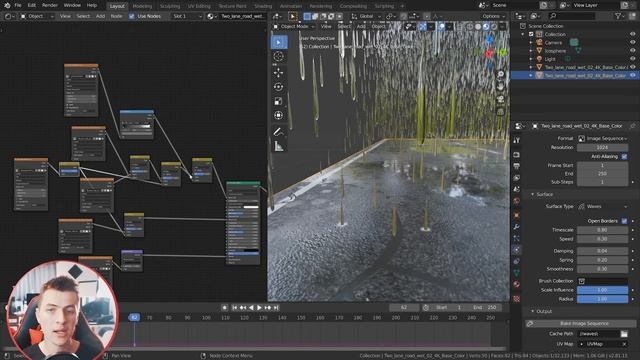Open the Help menu
Image resolution: width=640 pixels, height=360 pixels.
coord(92,5)
